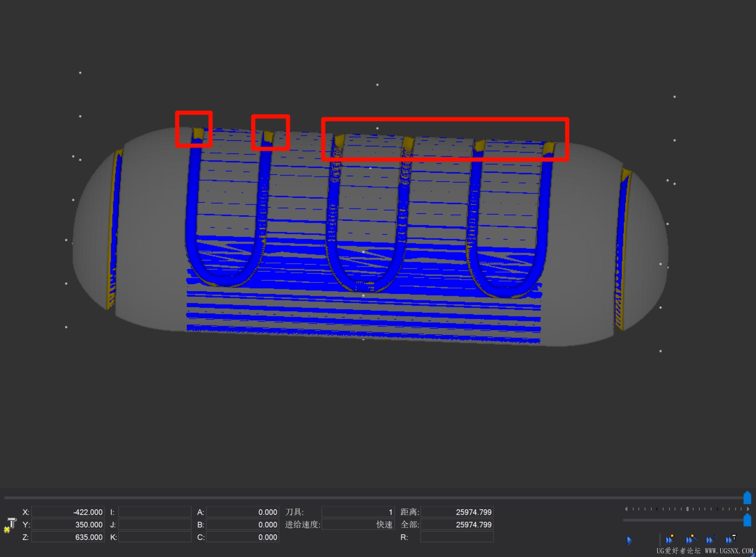Image resolution: width=756 pixels, height=557 pixels.
Task: Click the 距离 distance field
Action: coord(456,512)
